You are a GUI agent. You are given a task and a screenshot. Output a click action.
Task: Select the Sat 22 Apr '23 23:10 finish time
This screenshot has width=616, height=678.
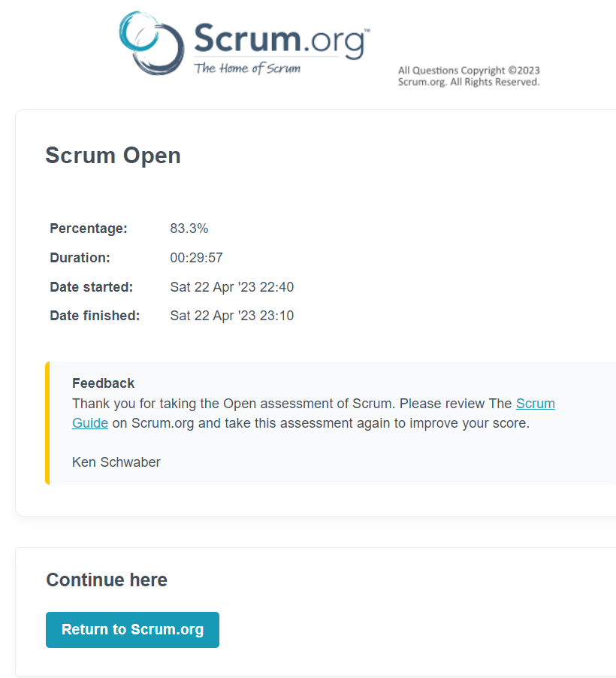coord(231,316)
